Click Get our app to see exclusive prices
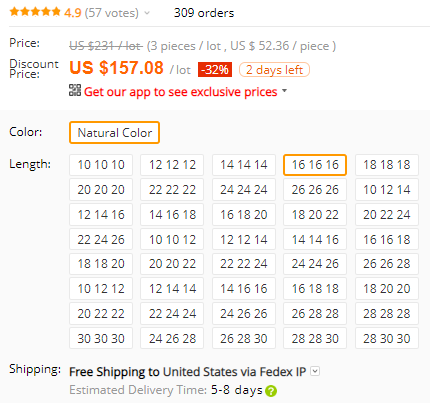Screen dimensions: 430x403 click(x=180, y=92)
